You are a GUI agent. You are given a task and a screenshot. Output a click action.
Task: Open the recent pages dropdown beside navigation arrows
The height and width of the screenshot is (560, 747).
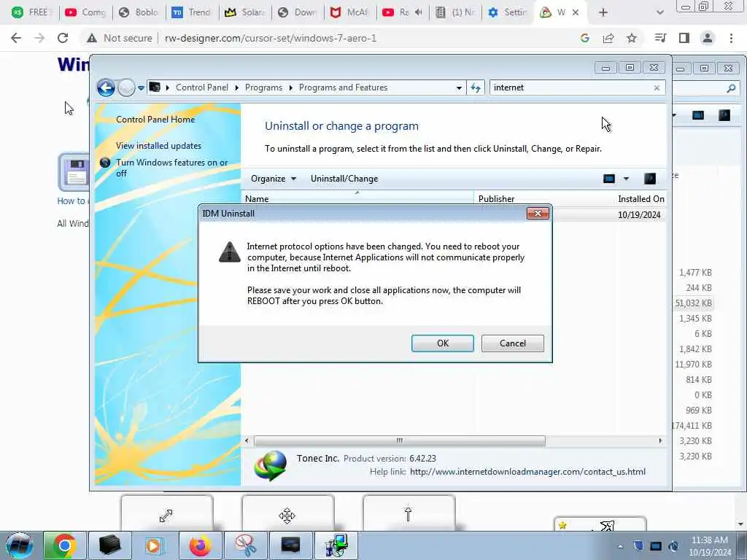[x=141, y=88]
